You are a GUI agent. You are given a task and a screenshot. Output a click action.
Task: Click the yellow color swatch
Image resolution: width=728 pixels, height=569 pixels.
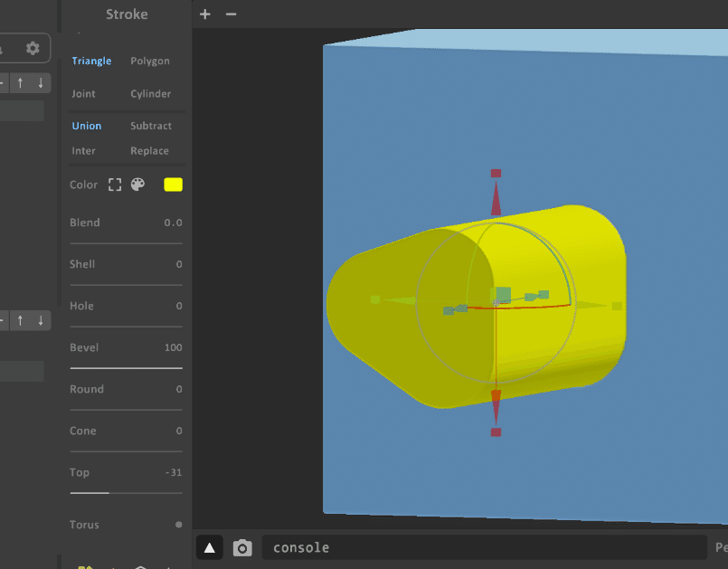(173, 185)
